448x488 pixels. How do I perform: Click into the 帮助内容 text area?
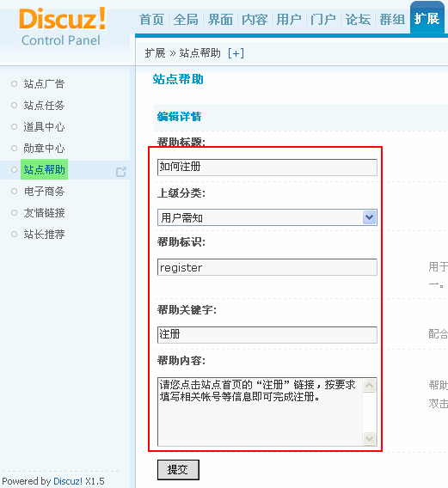(x=261, y=412)
